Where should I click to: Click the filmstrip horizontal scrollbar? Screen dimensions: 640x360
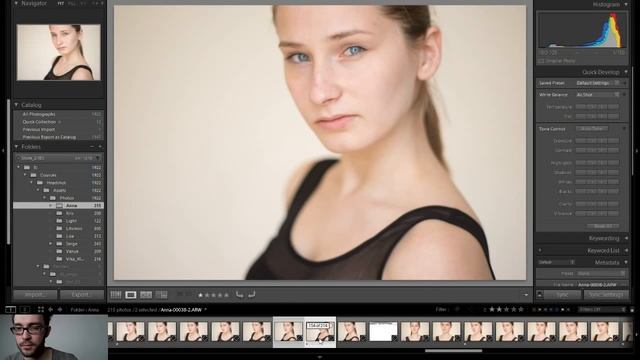(453, 350)
